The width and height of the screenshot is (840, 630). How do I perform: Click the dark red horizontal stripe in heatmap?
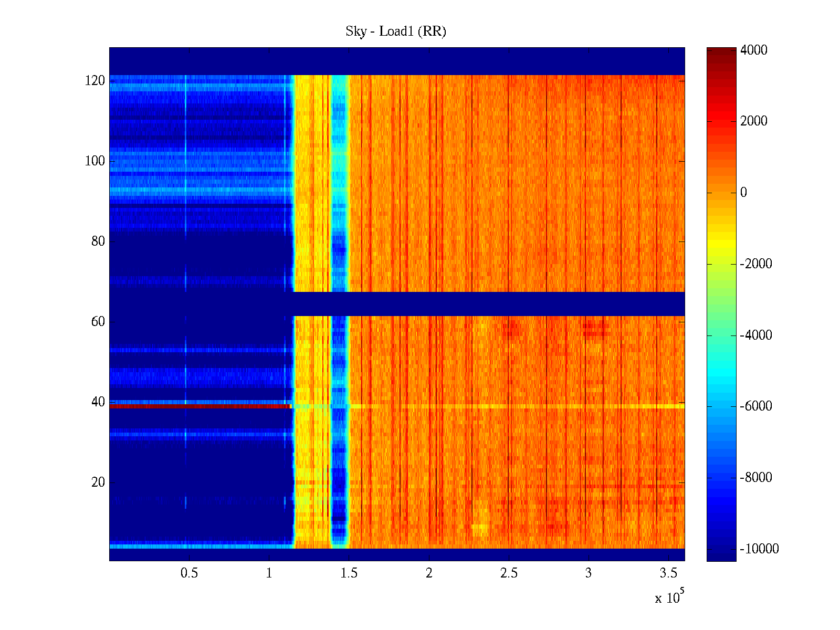tap(199, 406)
